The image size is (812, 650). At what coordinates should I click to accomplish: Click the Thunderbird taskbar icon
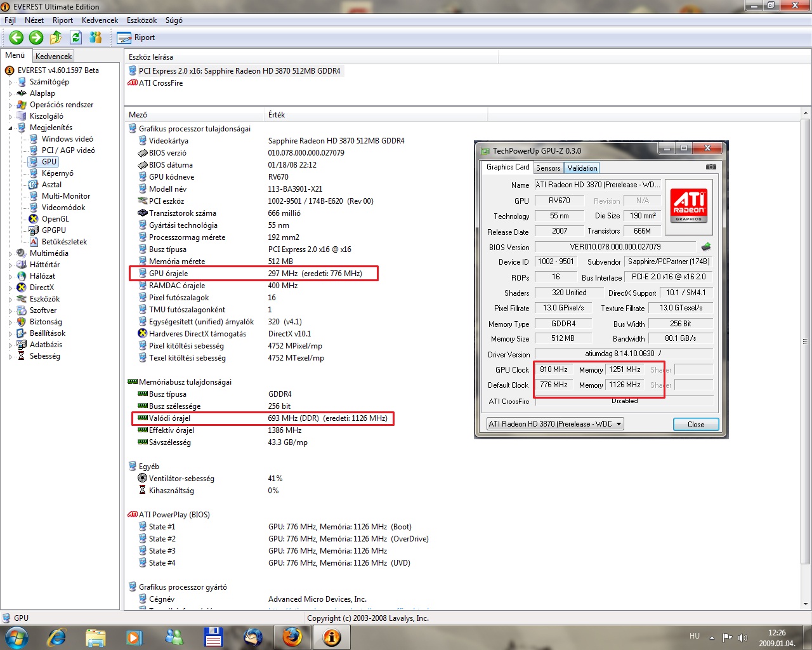pyautogui.click(x=252, y=637)
